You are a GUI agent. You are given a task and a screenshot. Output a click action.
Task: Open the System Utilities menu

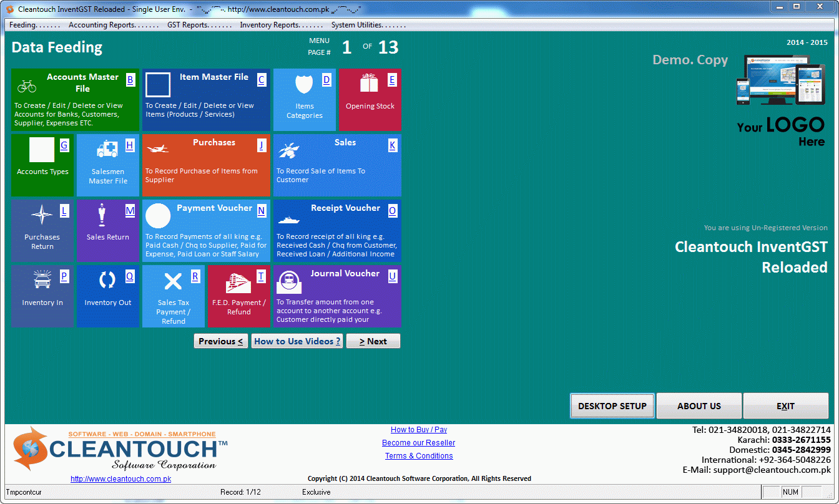(x=368, y=25)
